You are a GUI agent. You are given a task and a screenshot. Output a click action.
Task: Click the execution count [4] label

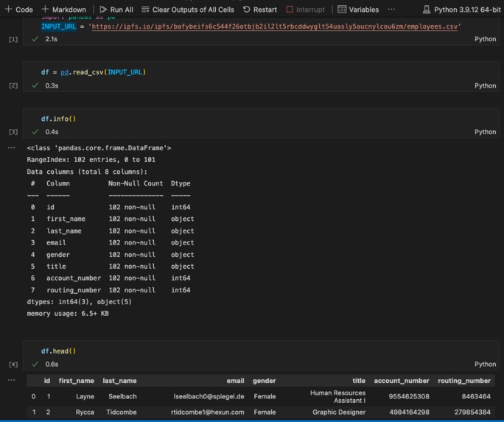[x=13, y=365]
